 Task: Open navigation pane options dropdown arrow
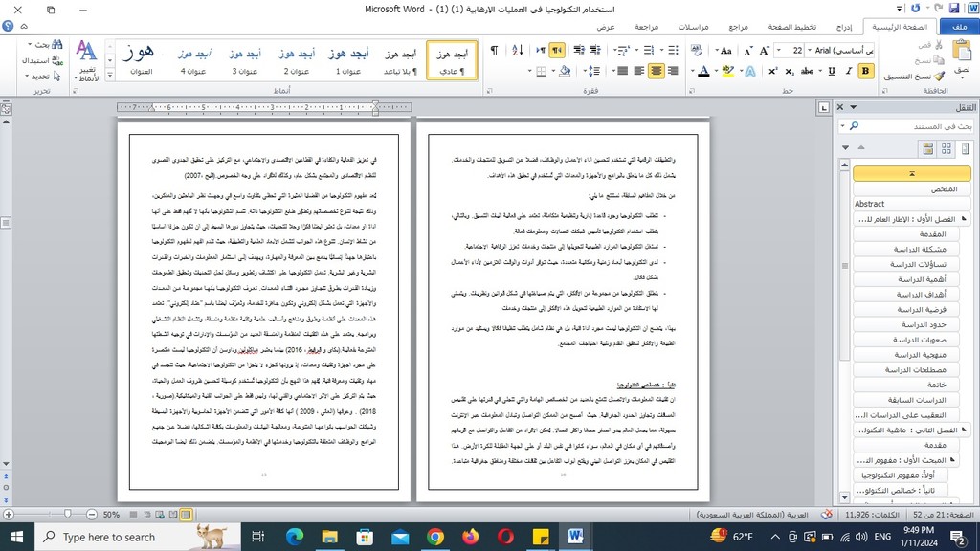click(853, 107)
